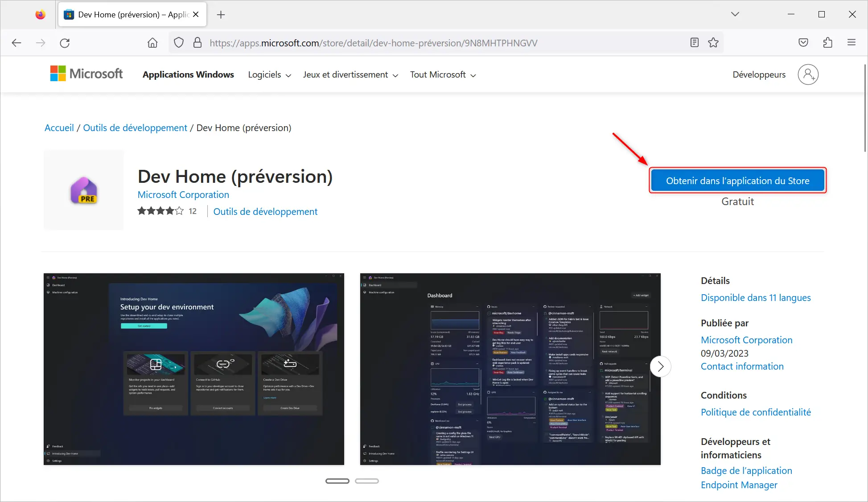
Task: Open the Développeurs link
Action: pos(759,74)
